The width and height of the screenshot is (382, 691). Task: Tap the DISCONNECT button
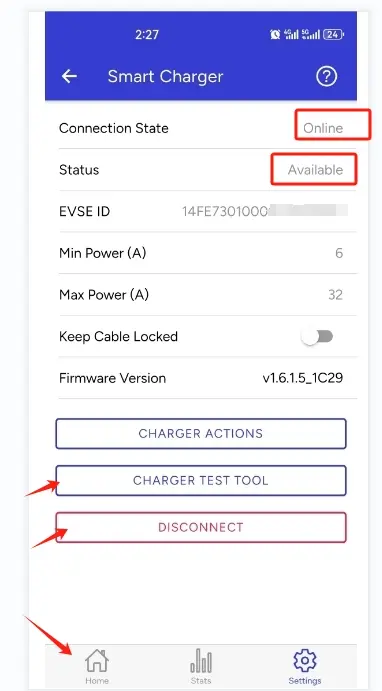click(x=201, y=527)
